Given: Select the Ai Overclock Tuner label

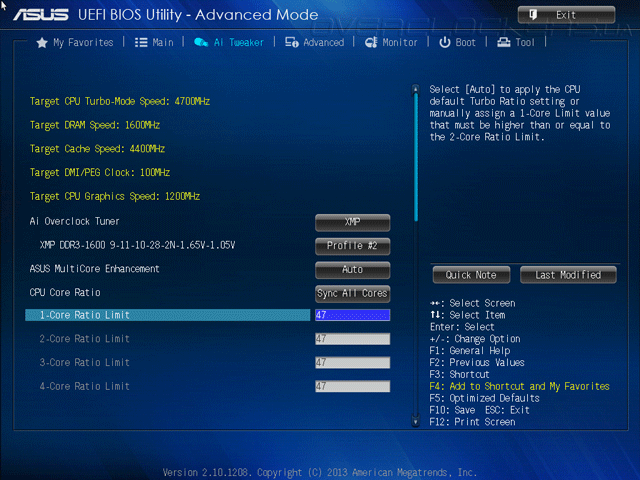Looking at the screenshot, I should (x=74, y=221).
